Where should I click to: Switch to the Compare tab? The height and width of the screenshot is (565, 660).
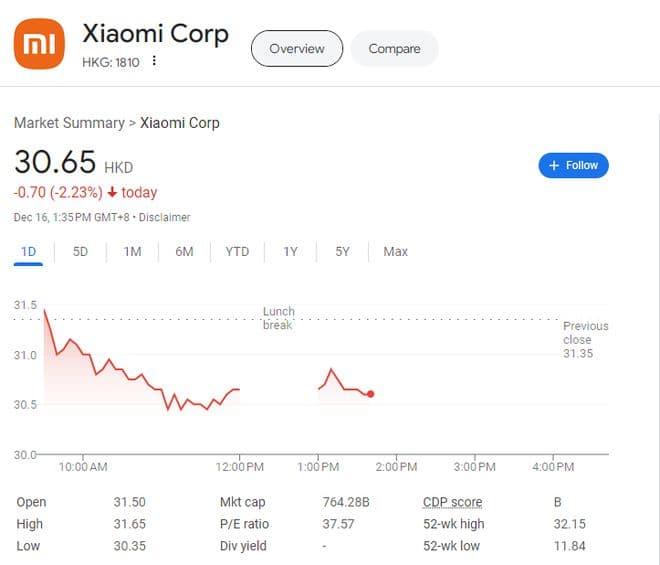click(394, 49)
